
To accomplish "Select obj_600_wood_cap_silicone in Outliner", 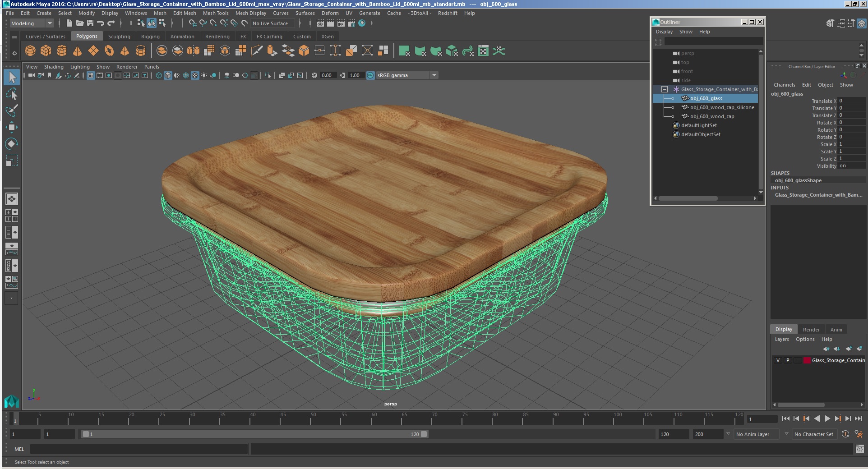I will tap(722, 107).
